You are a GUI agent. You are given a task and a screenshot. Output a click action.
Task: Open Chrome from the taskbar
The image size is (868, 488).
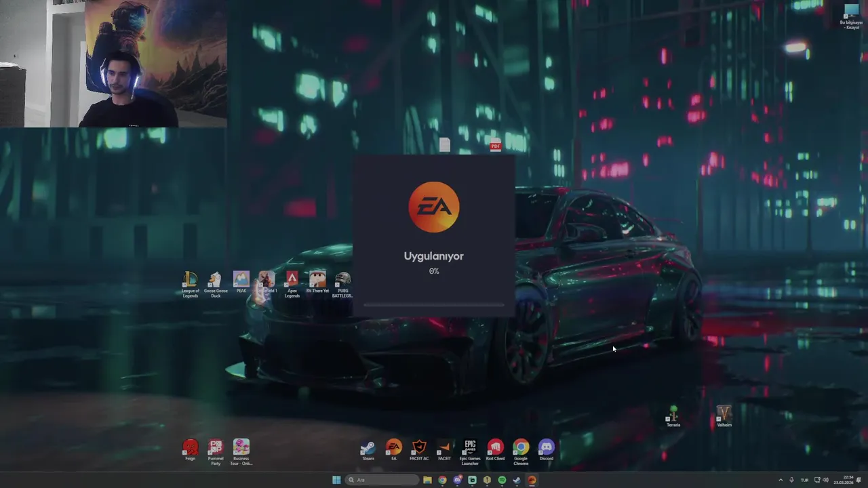pos(442,480)
